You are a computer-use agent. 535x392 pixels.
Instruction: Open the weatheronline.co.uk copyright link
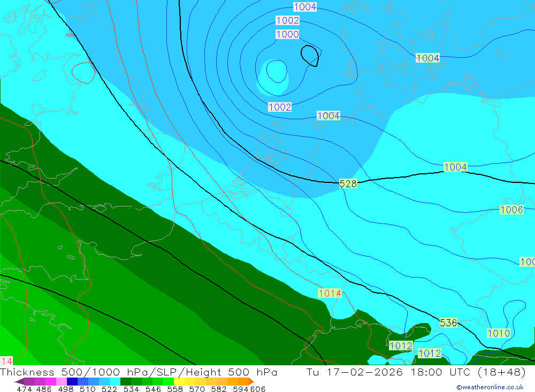490,387
